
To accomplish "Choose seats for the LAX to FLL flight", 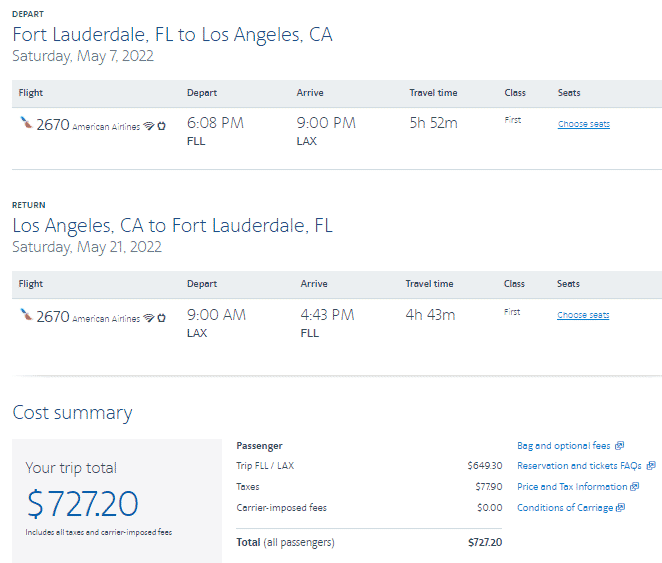I will [583, 315].
